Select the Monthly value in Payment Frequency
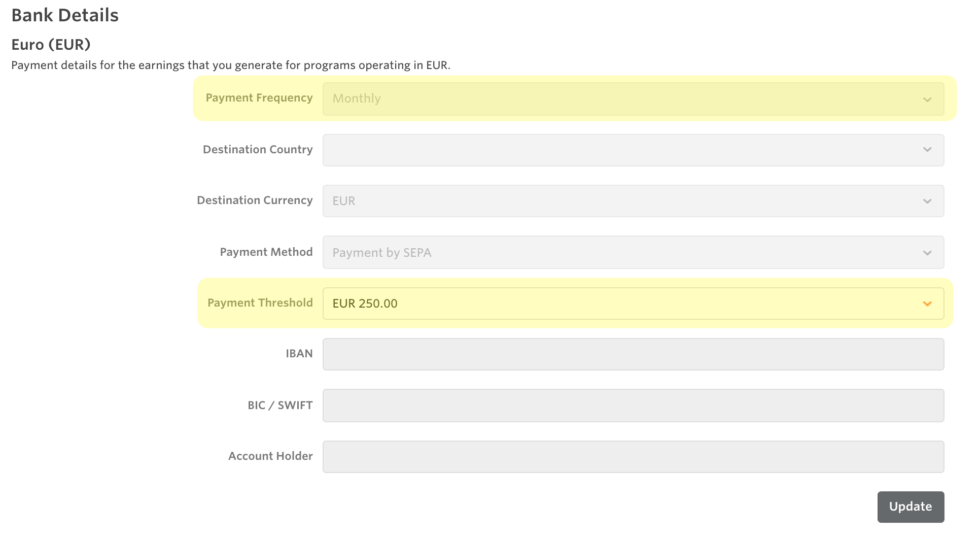Screen dimensions: 980x536 click(x=357, y=98)
